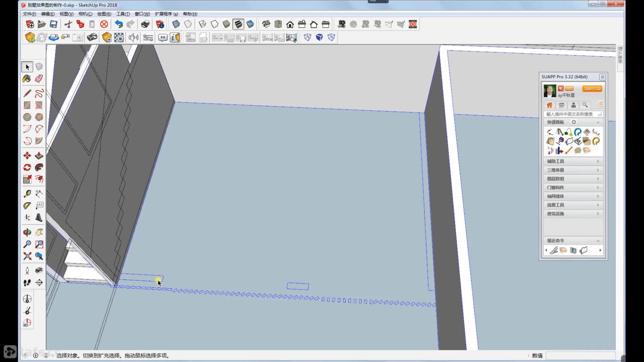
Task: Activate the Move tool
Action: (27, 156)
